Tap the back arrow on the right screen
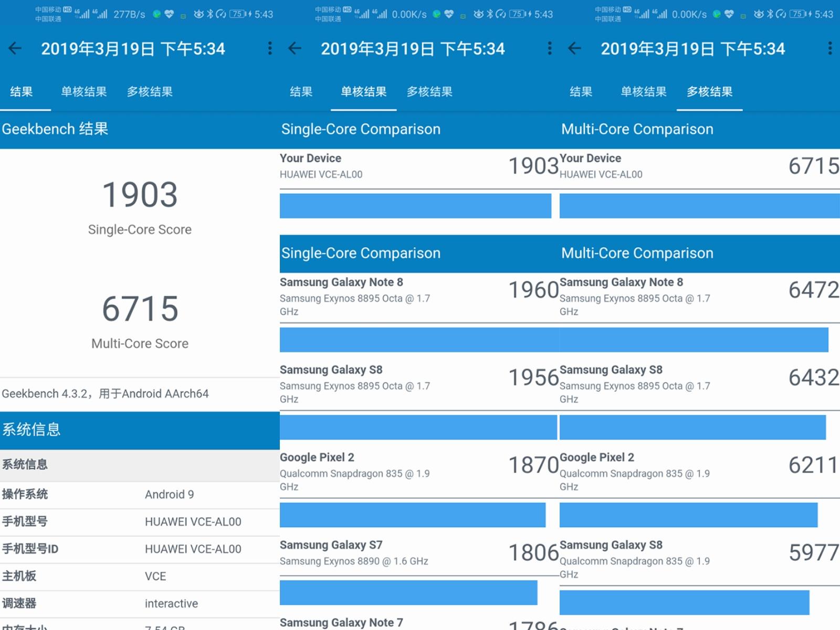This screenshot has height=630, width=840. (x=575, y=49)
